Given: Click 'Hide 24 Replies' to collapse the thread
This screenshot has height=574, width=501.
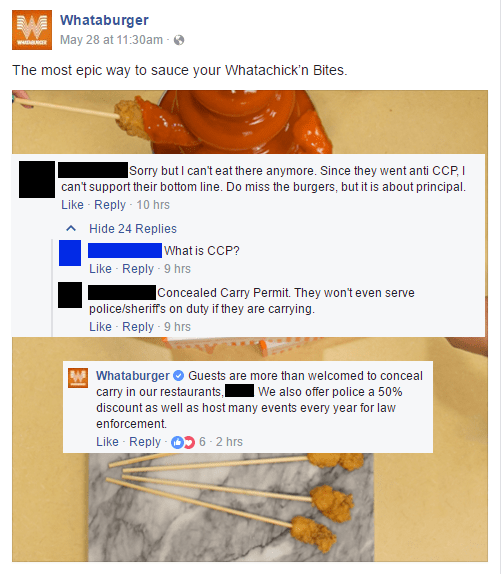Looking at the screenshot, I should pyautogui.click(x=133, y=229).
